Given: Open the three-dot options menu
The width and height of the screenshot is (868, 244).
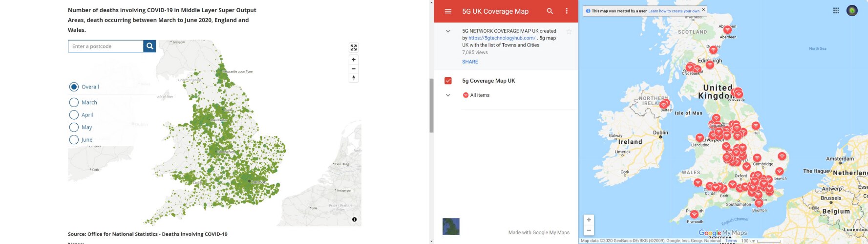Looking at the screenshot, I should [567, 11].
